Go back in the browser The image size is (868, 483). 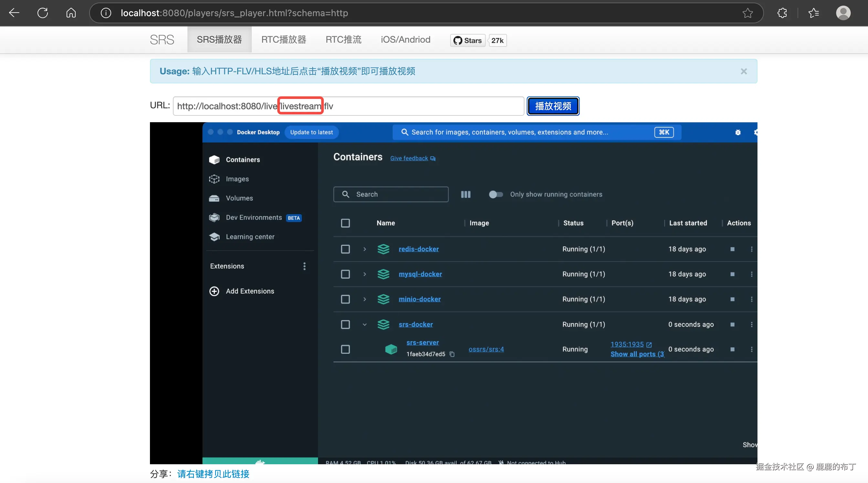14,13
